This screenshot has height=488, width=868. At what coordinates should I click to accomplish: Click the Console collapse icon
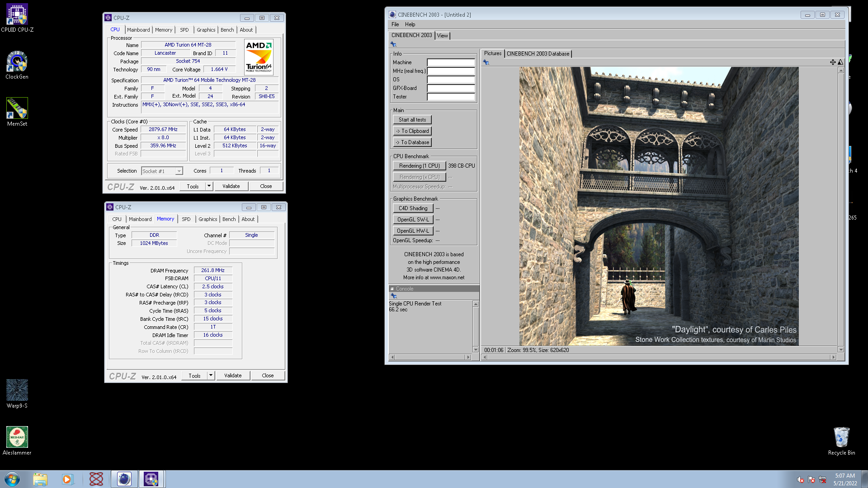click(392, 289)
